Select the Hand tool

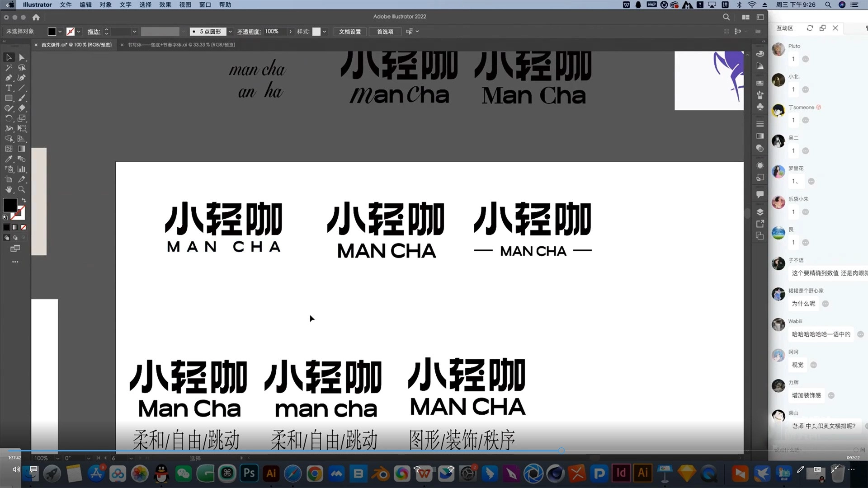click(x=9, y=189)
